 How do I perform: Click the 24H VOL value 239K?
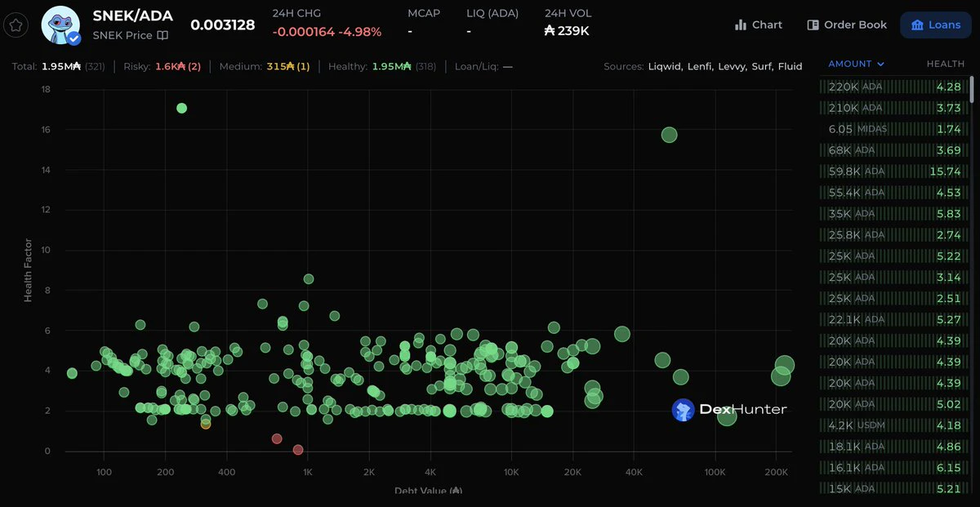point(567,31)
